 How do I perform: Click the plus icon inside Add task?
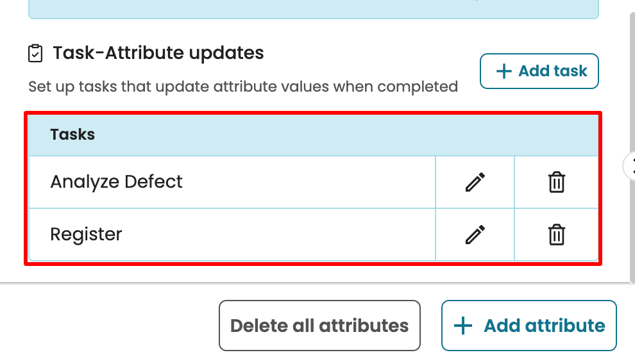(504, 71)
